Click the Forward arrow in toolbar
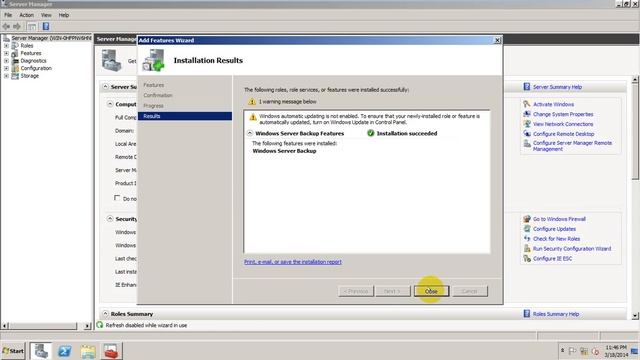Viewport: 640px width, 360px height. coord(17,27)
